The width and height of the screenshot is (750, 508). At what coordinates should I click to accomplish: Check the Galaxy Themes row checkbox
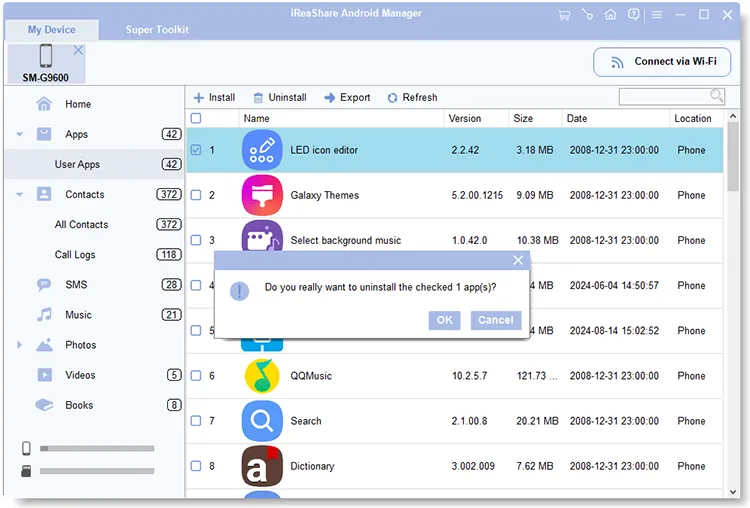(x=196, y=195)
